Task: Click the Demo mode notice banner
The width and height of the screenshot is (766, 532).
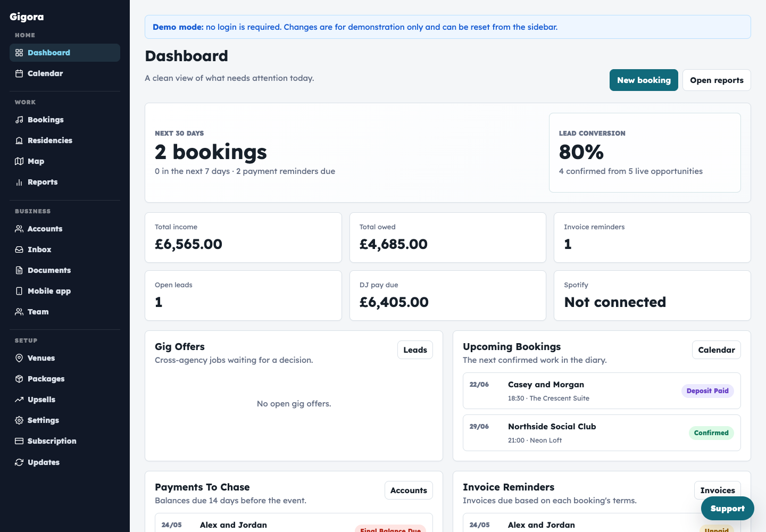Action: pos(448,27)
